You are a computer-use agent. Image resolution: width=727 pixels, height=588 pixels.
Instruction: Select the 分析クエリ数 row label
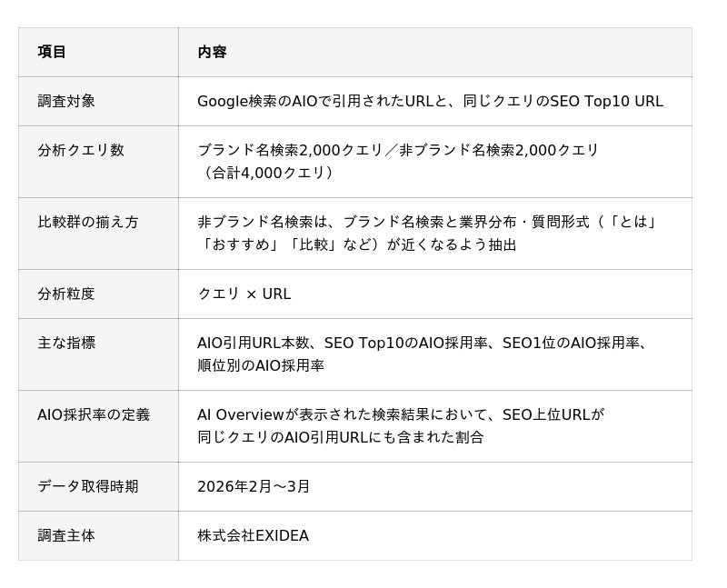point(81,150)
